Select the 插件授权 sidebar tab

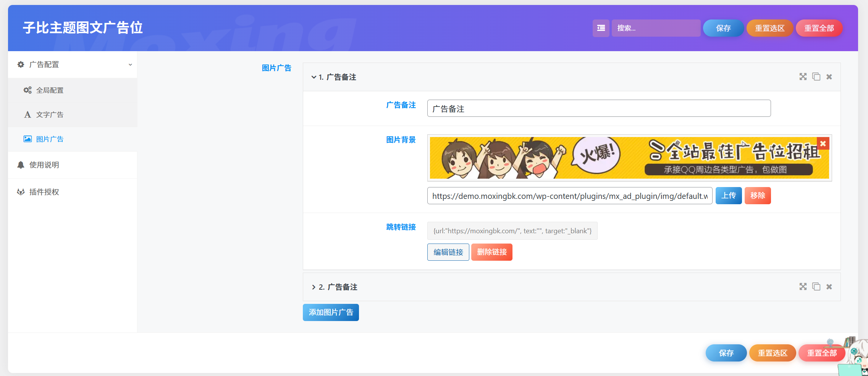(x=44, y=192)
